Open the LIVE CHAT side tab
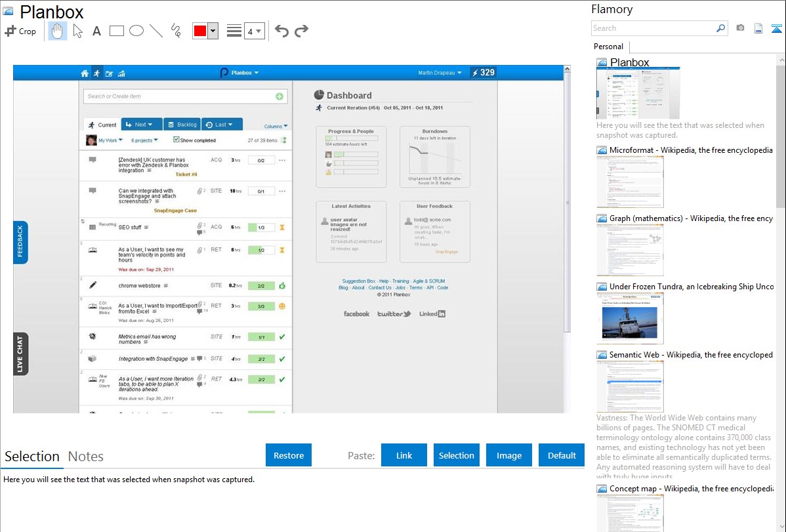 coord(20,354)
